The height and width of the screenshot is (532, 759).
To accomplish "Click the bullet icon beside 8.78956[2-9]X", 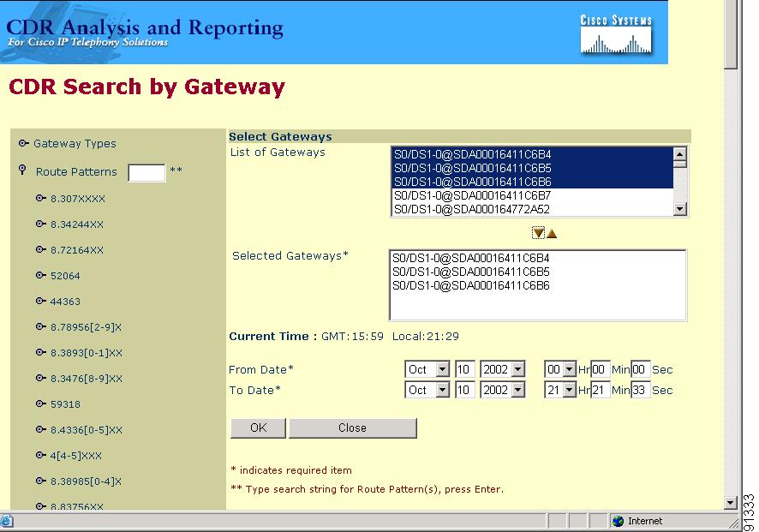I will [x=40, y=326].
